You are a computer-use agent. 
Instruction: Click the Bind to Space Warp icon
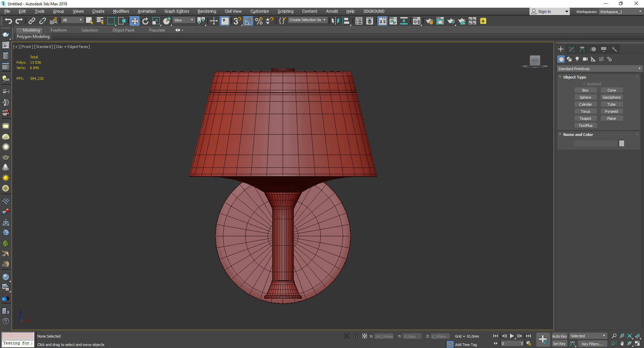click(x=53, y=21)
